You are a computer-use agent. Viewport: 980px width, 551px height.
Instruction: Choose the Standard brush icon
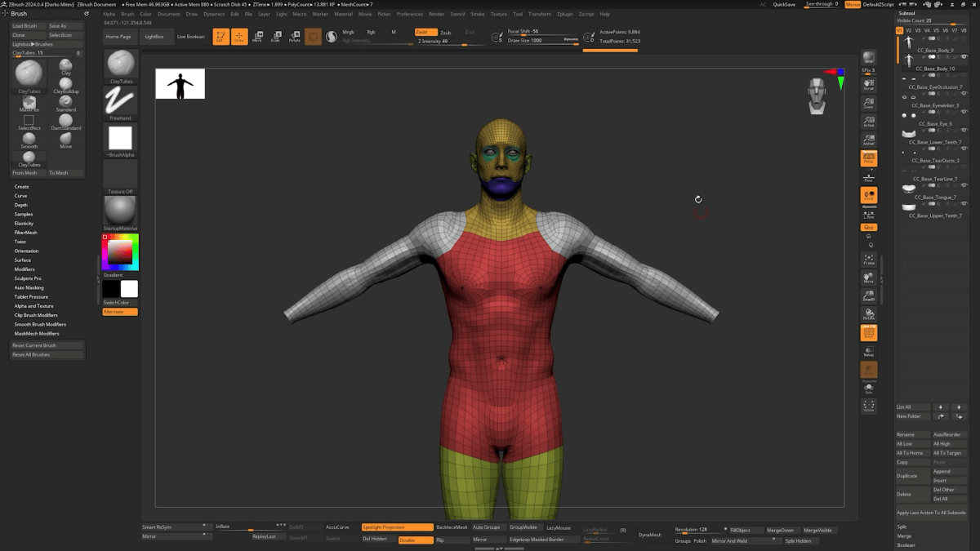pyautogui.click(x=65, y=103)
